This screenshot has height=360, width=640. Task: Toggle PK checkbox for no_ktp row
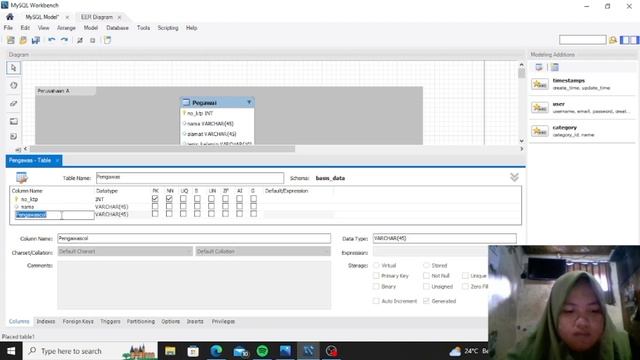pyautogui.click(x=155, y=199)
